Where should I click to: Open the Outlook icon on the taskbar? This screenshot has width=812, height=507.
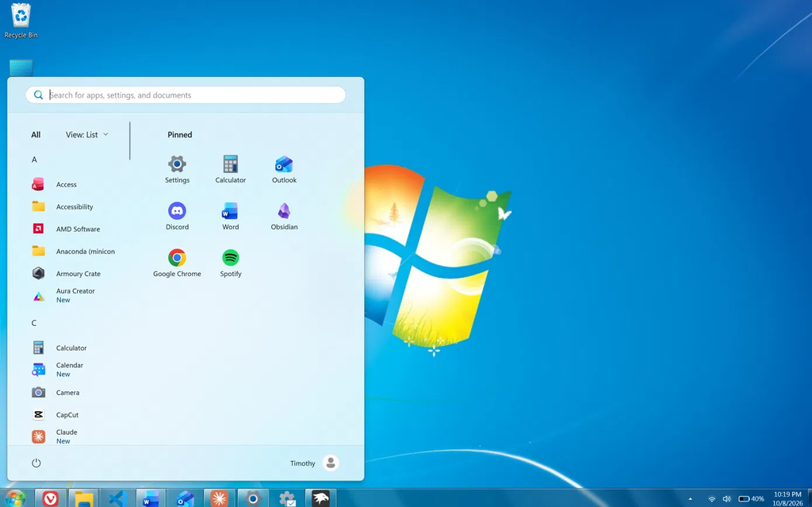tap(185, 499)
